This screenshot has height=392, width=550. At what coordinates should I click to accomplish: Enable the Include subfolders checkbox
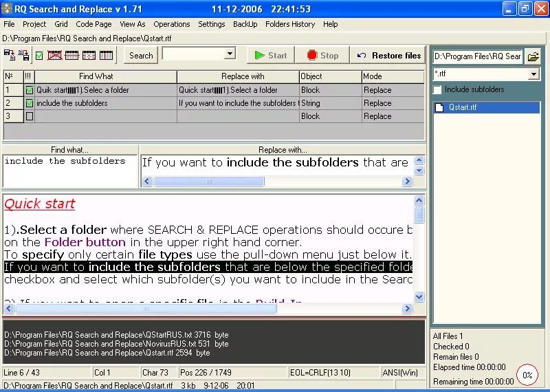pos(437,90)
